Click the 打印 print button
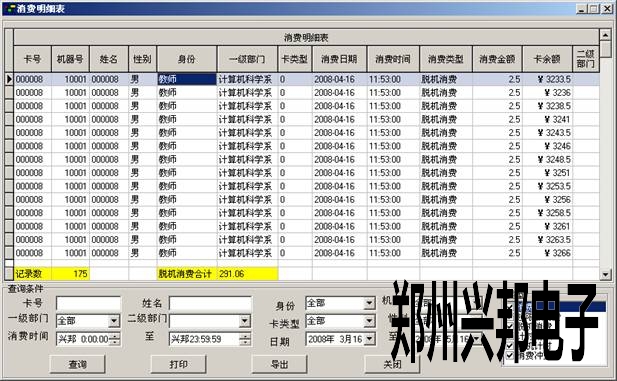 coord(178,364)
